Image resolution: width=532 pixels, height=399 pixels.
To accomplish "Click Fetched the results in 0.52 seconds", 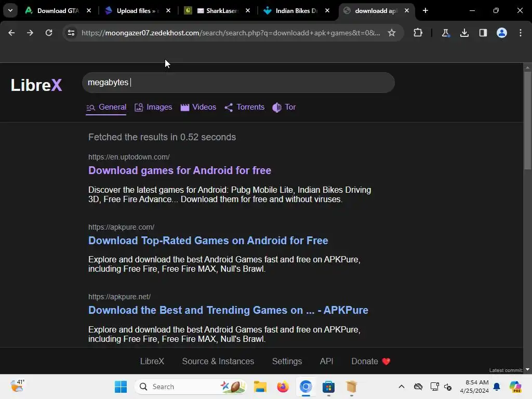I will (162, 137).
